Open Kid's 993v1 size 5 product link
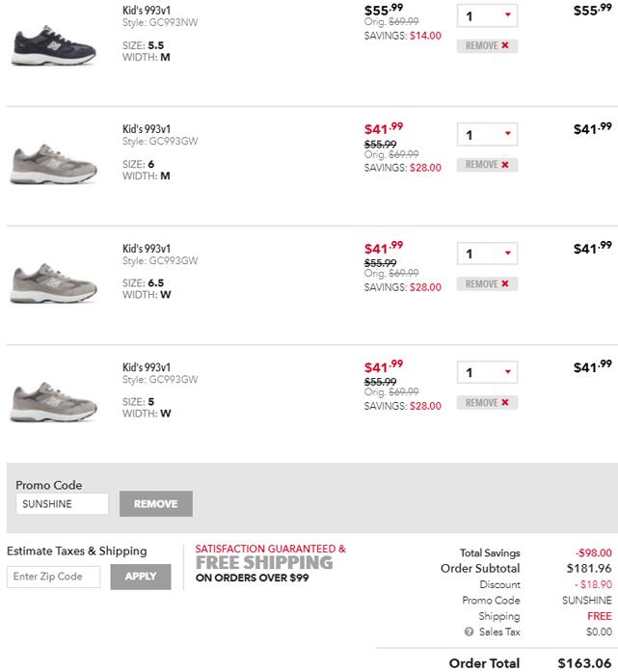 click(147, 367)
